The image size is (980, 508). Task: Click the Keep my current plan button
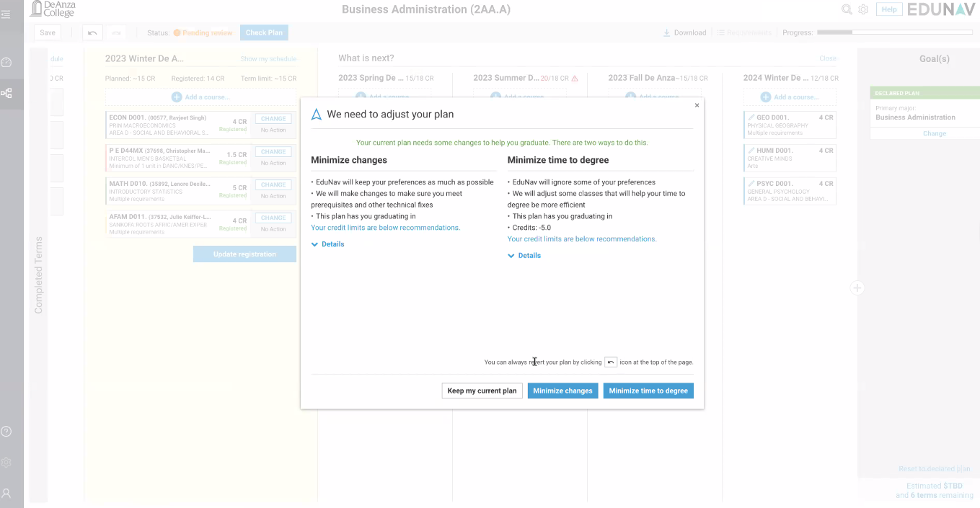[482, 391]
